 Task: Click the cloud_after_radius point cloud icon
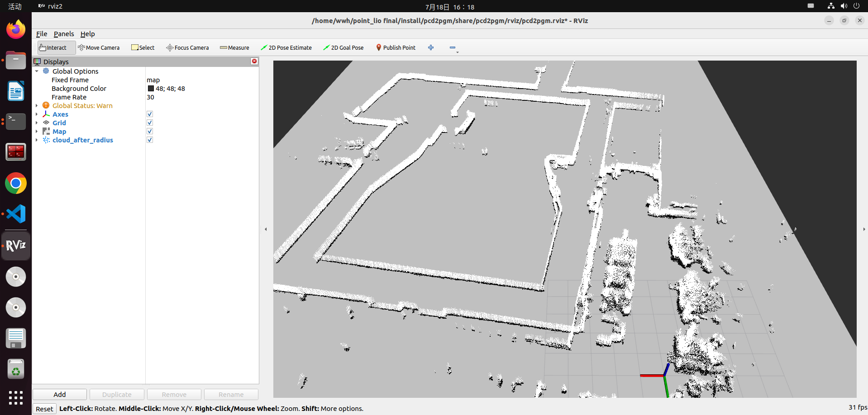click(x=46, y=140)
